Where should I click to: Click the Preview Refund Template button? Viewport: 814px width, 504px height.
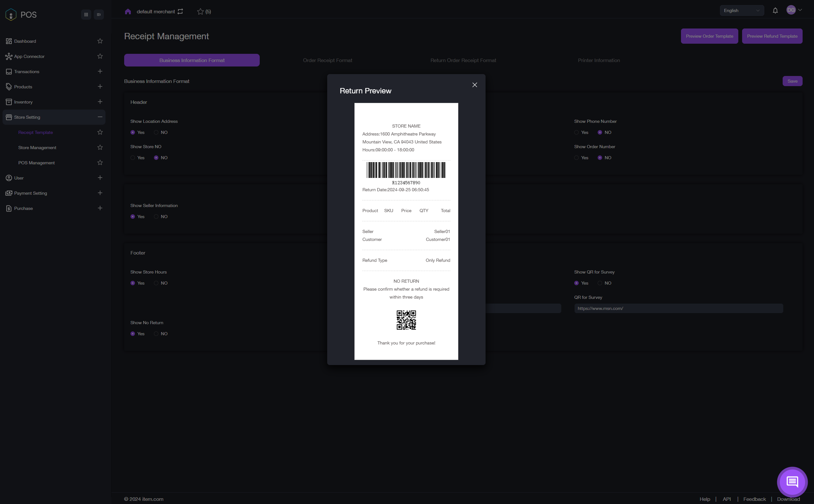point(772,36)
